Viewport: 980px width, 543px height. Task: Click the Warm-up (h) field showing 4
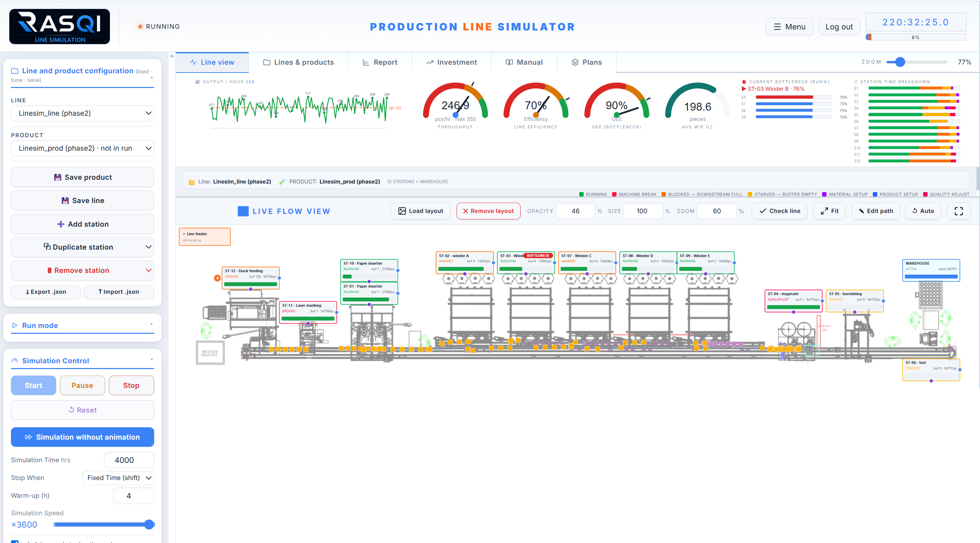pos(134,495)
